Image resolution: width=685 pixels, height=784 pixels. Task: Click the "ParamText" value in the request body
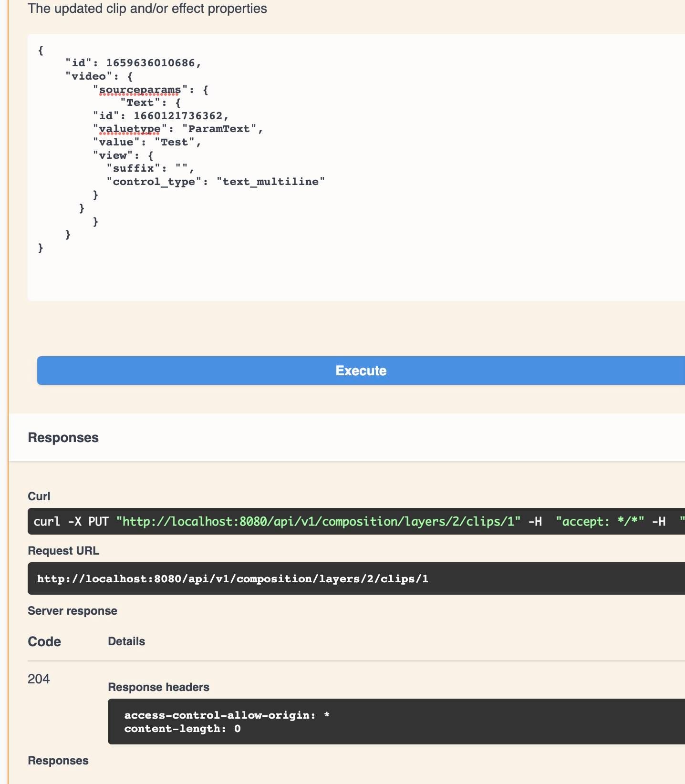pyautogui.click(x=219, y=129)
